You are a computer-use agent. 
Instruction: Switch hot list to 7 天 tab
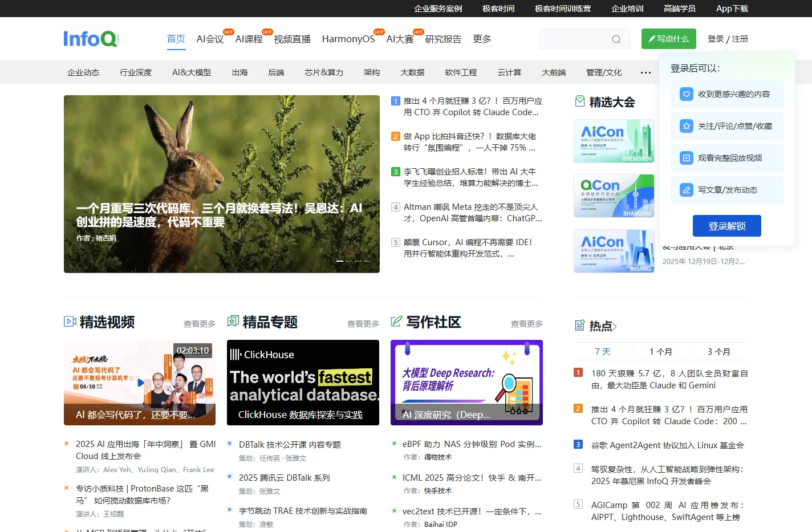click(x=603, y=352)
